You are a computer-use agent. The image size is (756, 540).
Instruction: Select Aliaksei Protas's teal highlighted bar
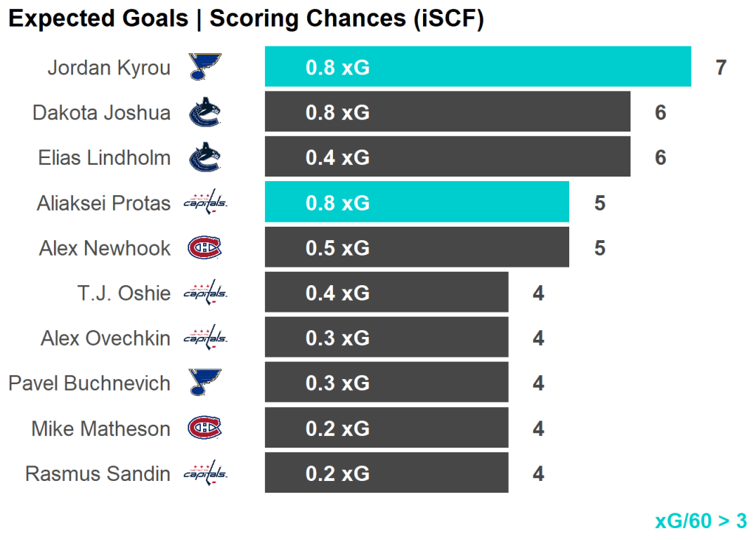point(416,202)
